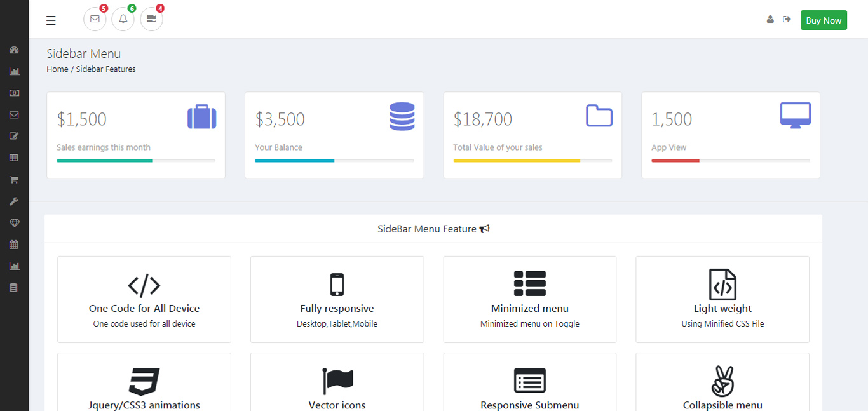The image size is (868, 411).
Task: Click the 'Fully responsive' card title
Action: pyautogui.click(x=337, y=309)
